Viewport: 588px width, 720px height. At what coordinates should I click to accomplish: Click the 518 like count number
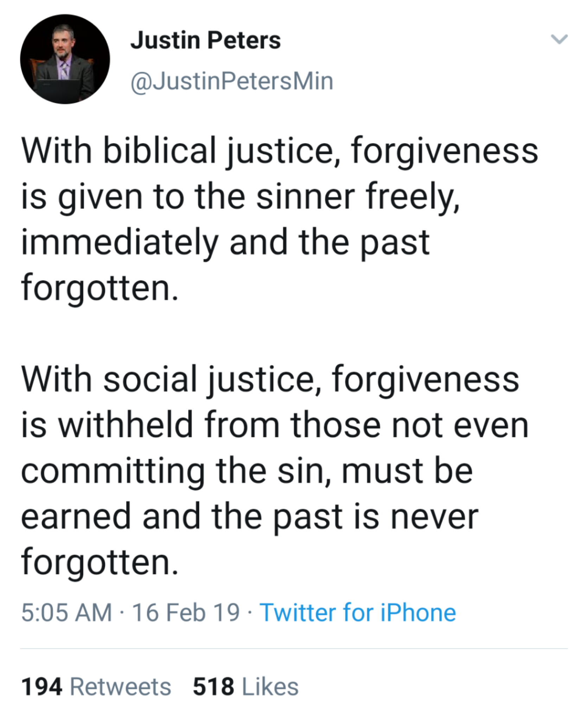pos(213,687)
